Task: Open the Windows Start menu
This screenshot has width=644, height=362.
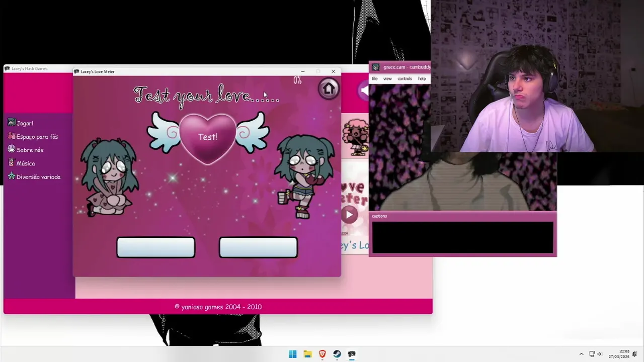Action: pos(293,354)
